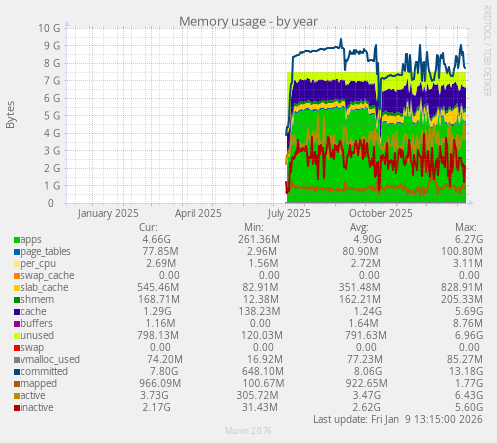Click the unused current value 798.13M
The height and width of the screenshot is (443, 497).
click(158, 335)
